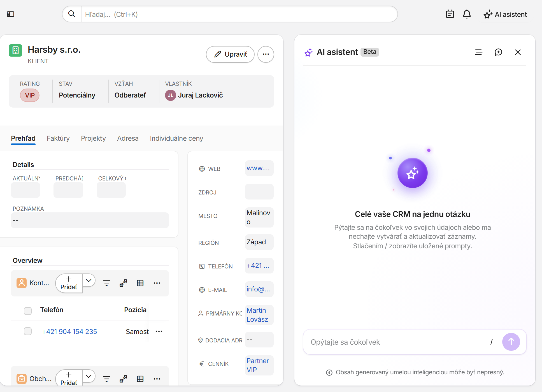Open chat history list in the AI asistent panel
This screenshot has width=542, height=392.
click(x=479, y=52)
